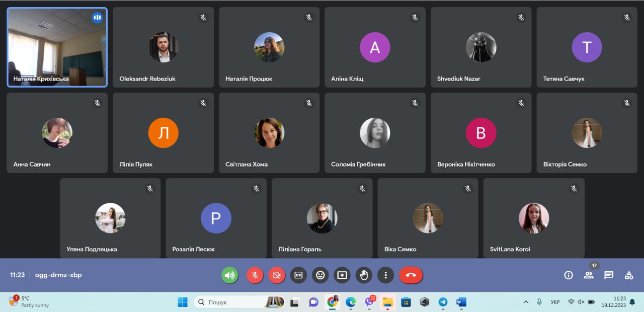Open Telegram from the taskbar
644x312 pixels.
(x=443, y=302)
